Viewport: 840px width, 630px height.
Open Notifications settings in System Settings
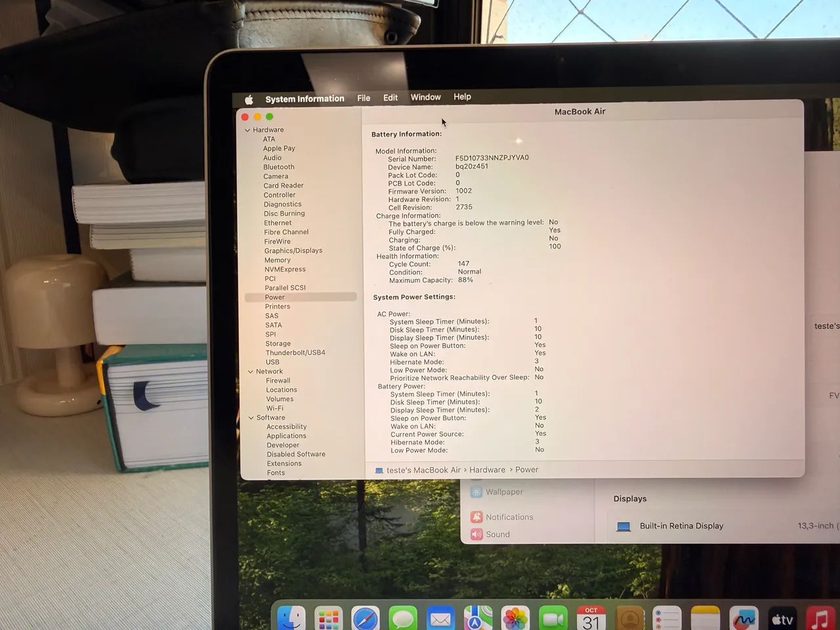509,516
